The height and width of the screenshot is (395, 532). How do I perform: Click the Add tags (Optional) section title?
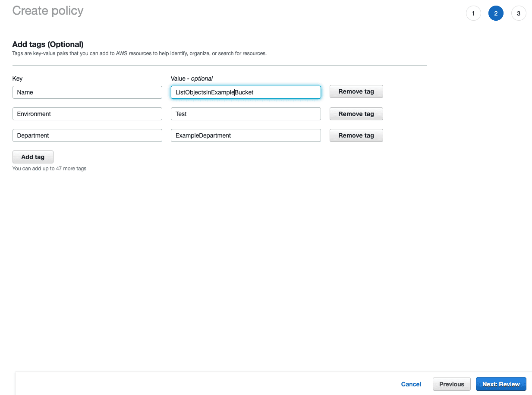(x=47, y=44)
